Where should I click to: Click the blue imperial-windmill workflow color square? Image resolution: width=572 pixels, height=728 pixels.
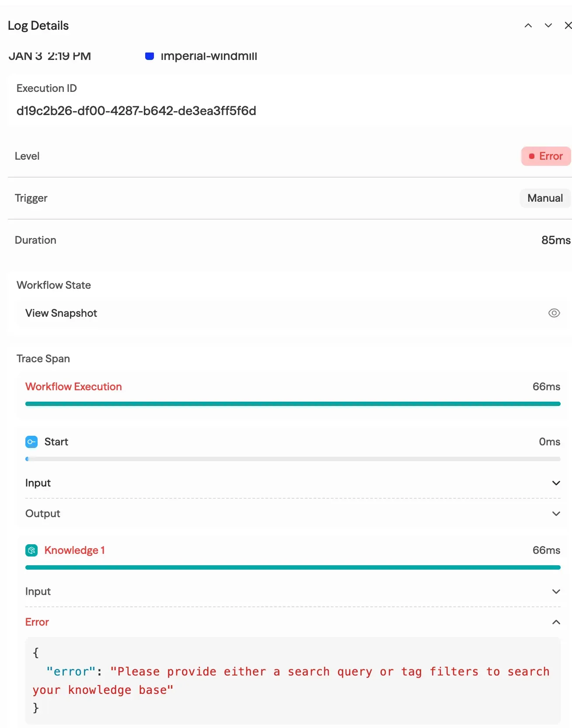click(150, 56)
